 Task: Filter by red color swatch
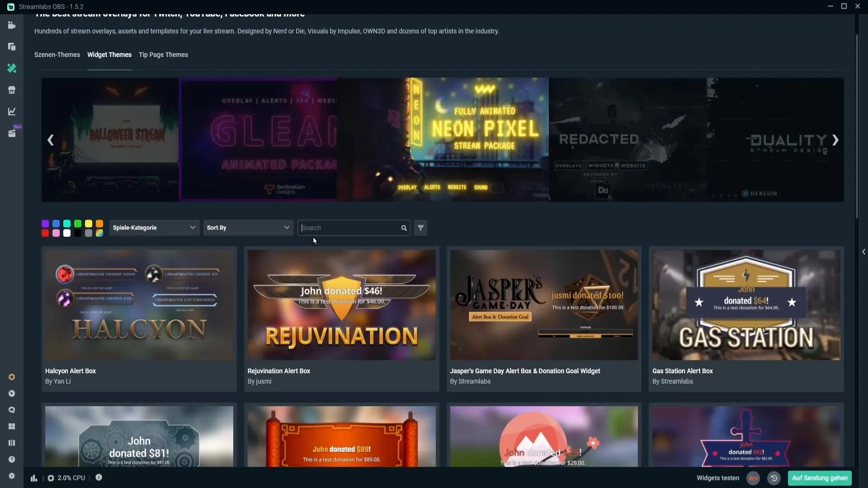45,233
